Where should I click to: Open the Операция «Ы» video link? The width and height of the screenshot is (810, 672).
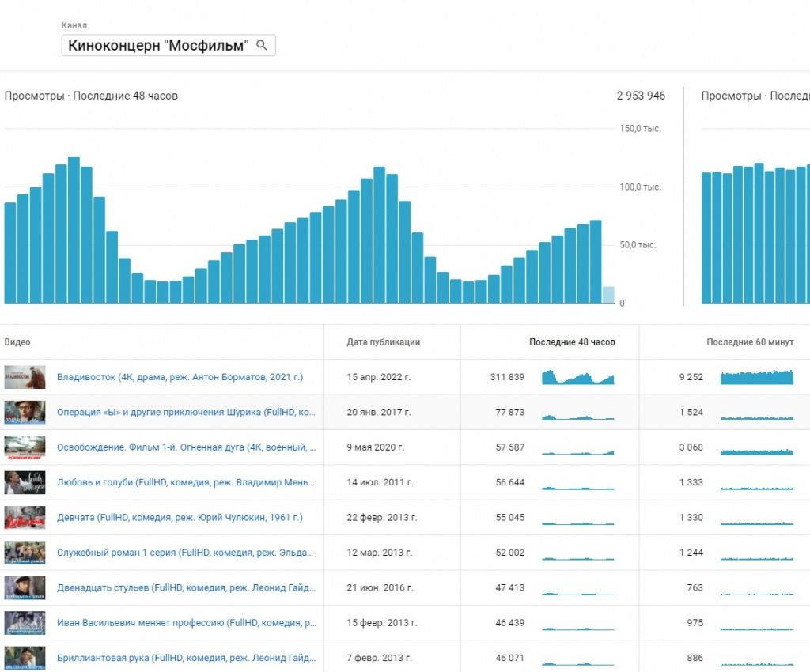click(x=186, y=413)
